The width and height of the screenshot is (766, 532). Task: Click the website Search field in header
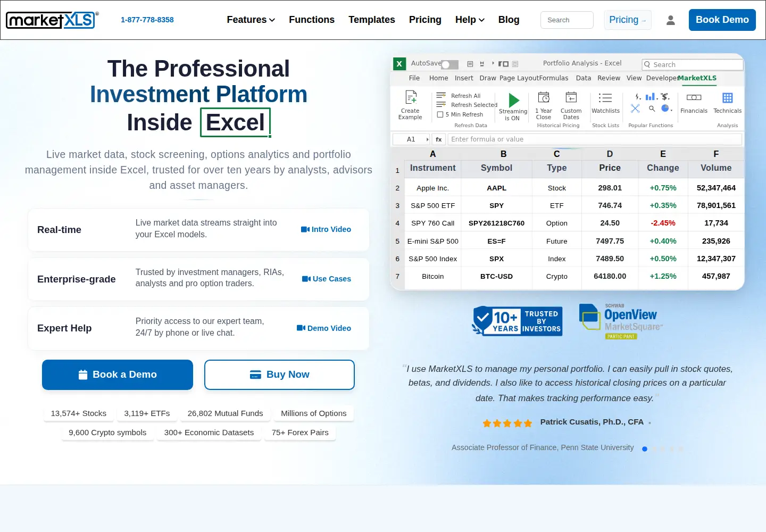pos(567,20)
